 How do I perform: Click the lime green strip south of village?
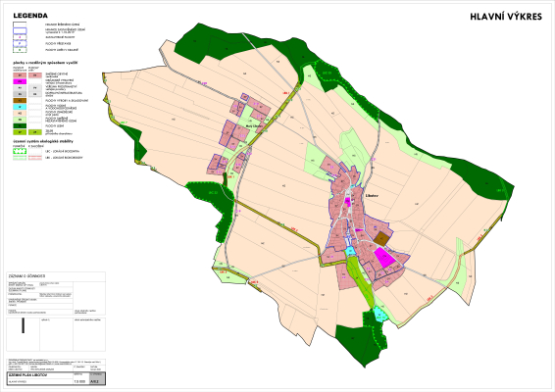pos(361,281)
